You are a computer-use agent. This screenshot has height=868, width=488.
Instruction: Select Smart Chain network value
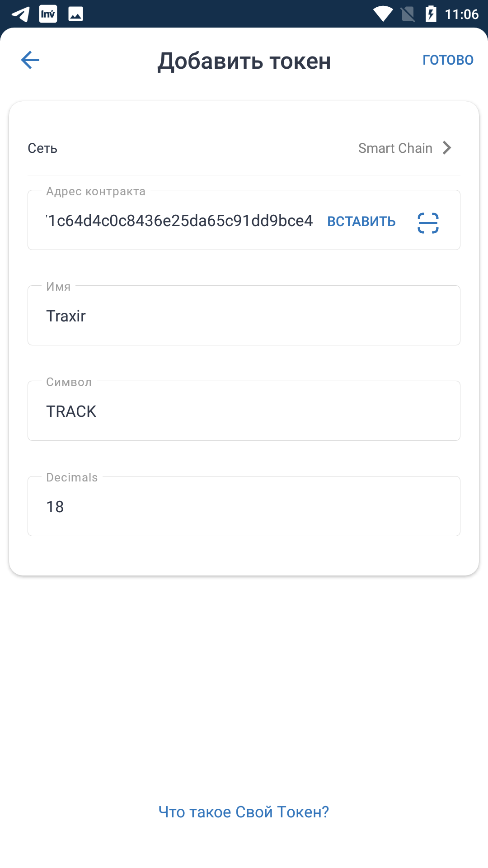[395, 148]
